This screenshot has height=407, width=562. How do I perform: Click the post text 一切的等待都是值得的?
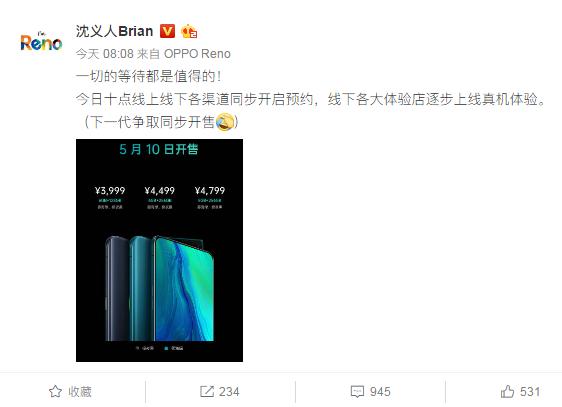(148, 76)
